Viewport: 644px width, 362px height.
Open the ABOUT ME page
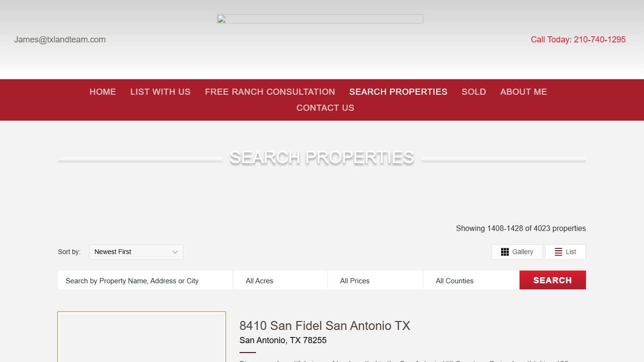(523, 92)
